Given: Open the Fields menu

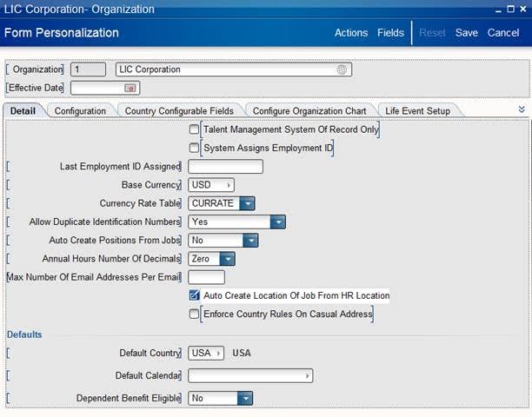Looking at the screenshot, I should click(390, 33).
